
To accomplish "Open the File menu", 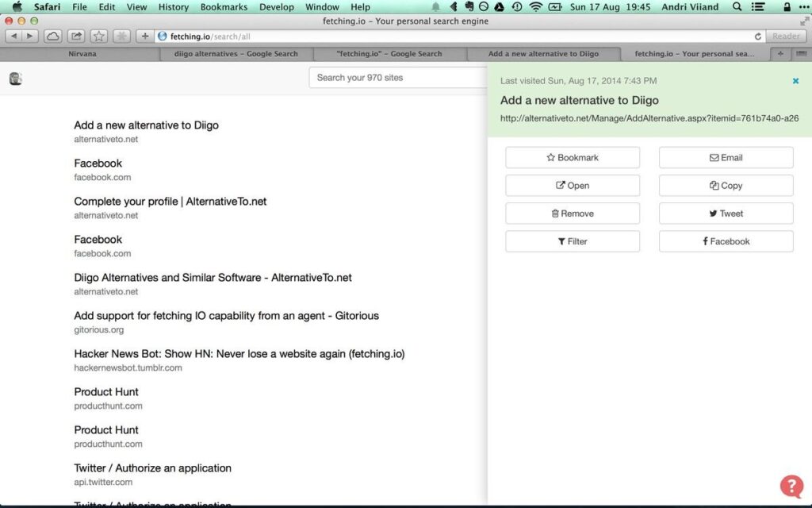I will click(x=79, y=6).
